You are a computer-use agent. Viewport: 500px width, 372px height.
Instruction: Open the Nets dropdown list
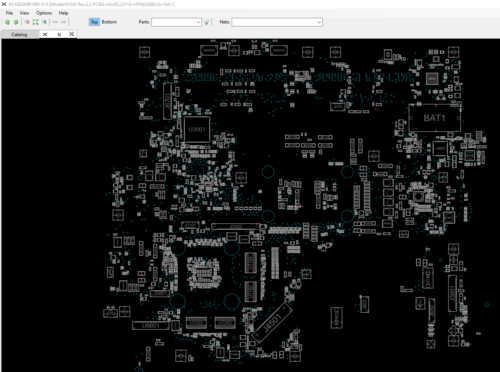point(319,22)
